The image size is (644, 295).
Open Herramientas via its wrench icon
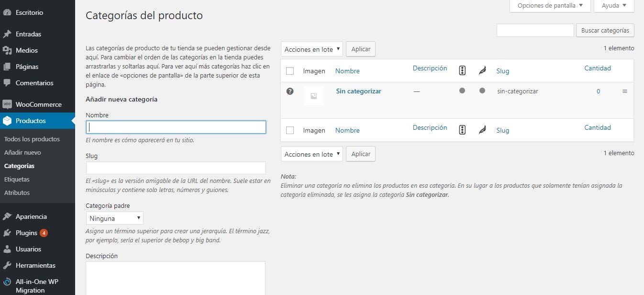pos(8,265)
